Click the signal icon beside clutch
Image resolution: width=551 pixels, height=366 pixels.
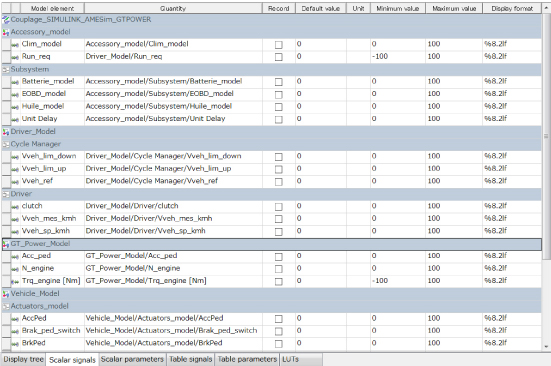click(15, 207)
